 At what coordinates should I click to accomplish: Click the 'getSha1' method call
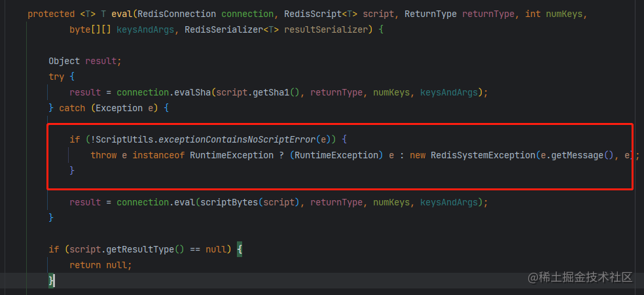272,92
